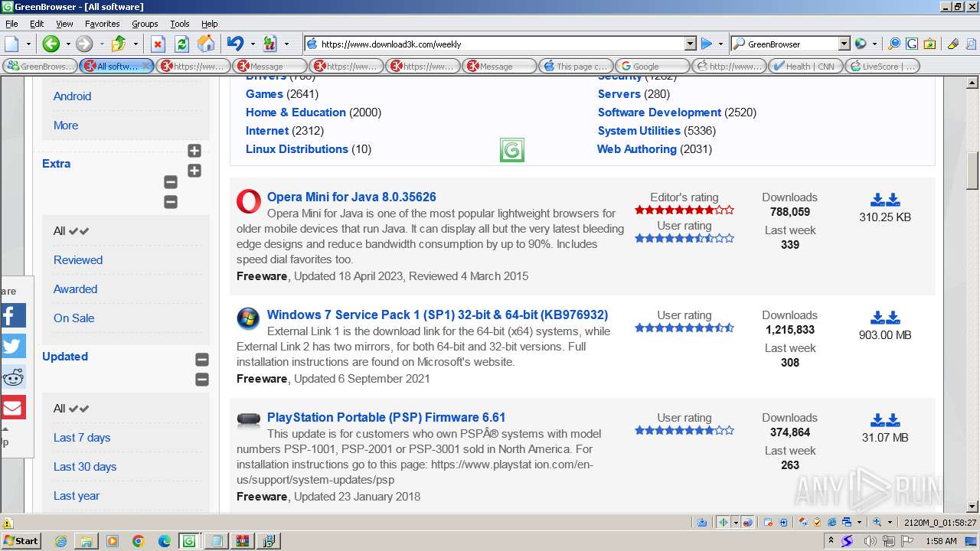Click the GreenBrowser search input field
This screenshot has width=980, height=551.
(x=792, y=44)
